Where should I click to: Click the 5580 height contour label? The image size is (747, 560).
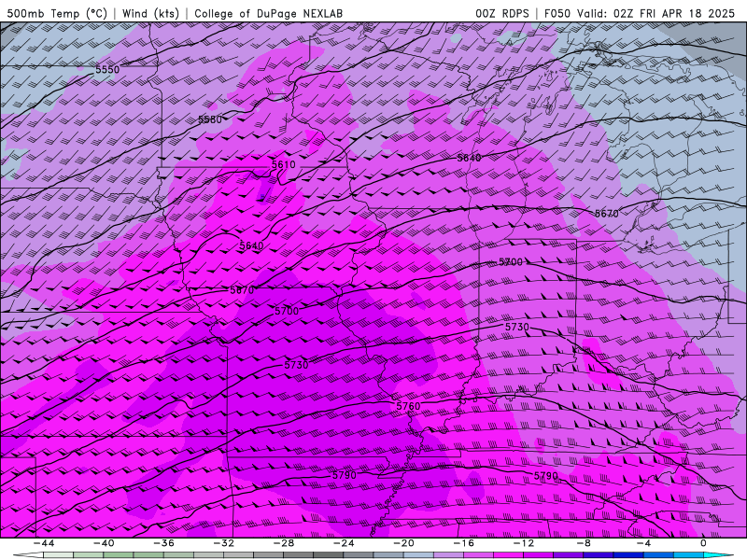coord(210,119)
